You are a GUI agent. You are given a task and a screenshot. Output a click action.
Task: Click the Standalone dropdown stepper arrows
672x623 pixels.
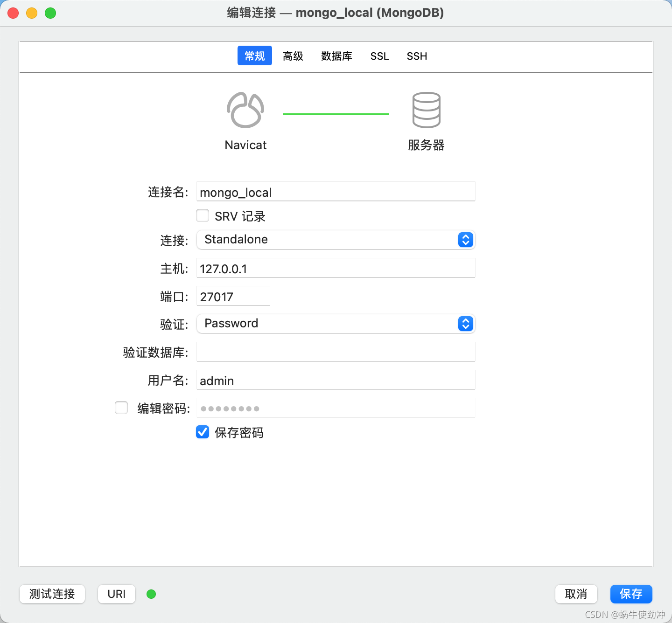coord(465,240)
